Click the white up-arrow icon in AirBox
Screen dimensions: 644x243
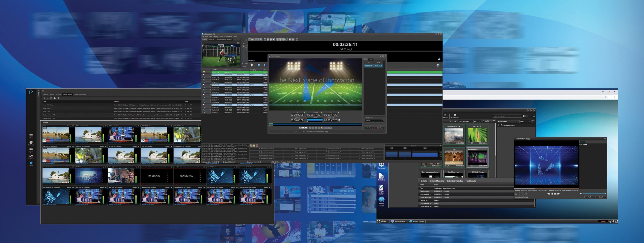pos(439,59)
